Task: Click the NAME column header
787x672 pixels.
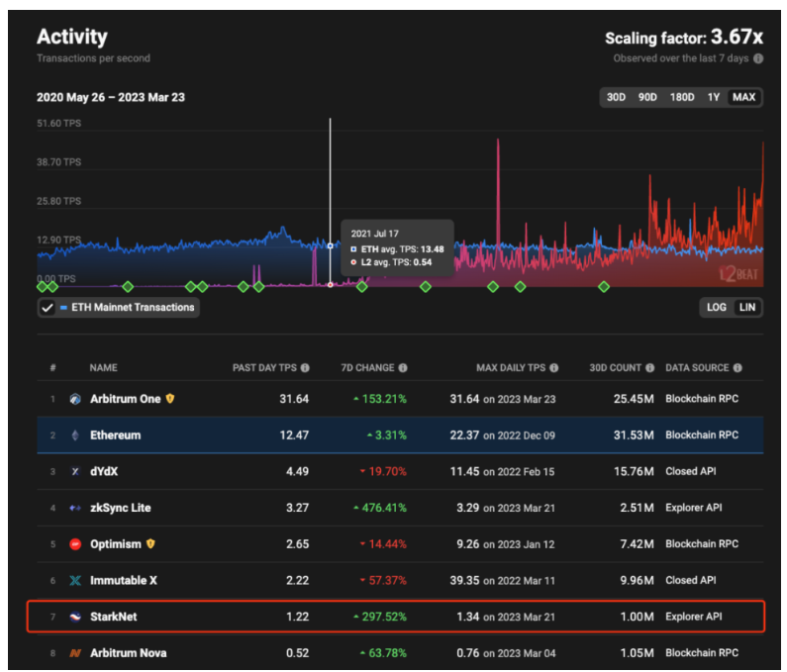Action: (103, 368)
